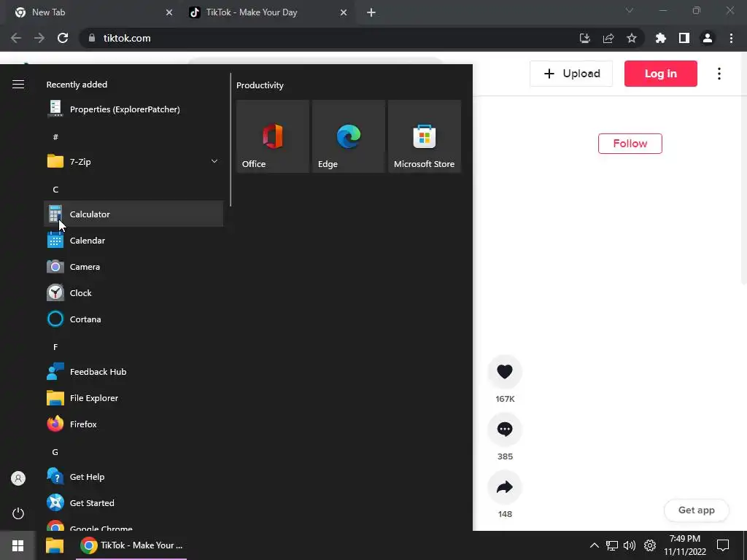Open Chrome extensions puzzle icon
The height and width of the screenshot is (560, 747).
660,38
